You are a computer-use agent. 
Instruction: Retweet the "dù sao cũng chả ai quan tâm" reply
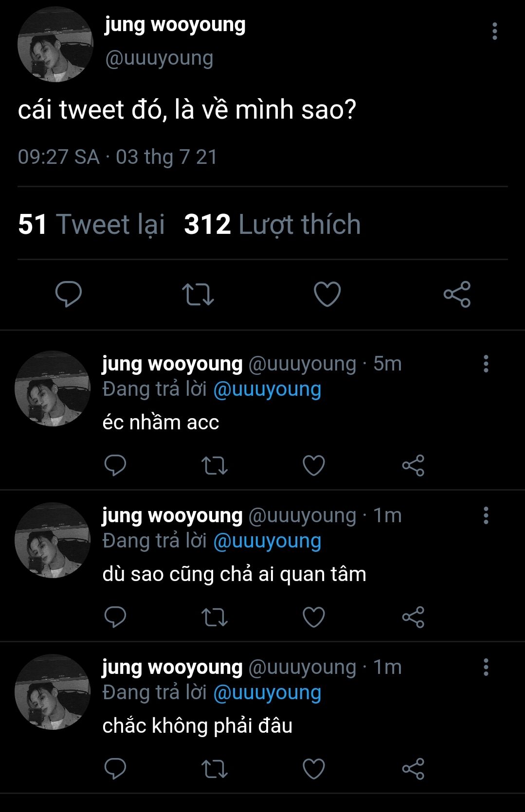[x=215, y=617]
